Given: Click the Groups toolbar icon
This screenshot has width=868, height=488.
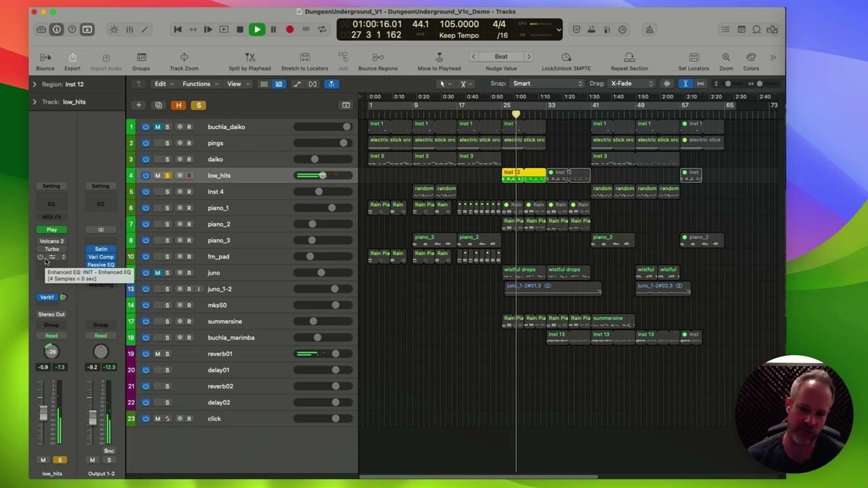Looking at the screenshot, I should [141, 58].
